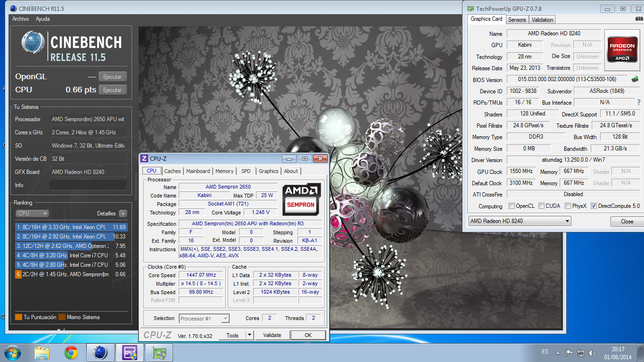Click the Info input field in Cinebench
This screenshot has width=644, height=362.
pos(88,185)
